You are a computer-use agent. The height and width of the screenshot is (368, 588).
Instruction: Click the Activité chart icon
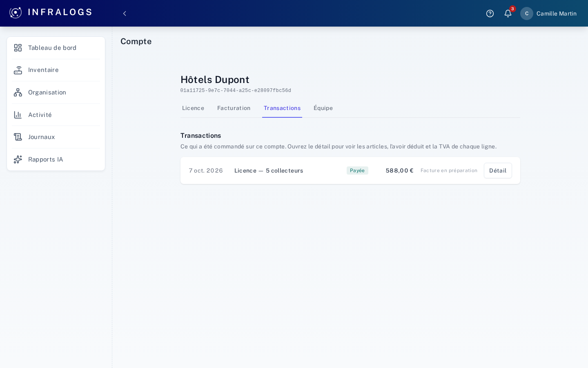pyautogui.click(x=18, y=115)
